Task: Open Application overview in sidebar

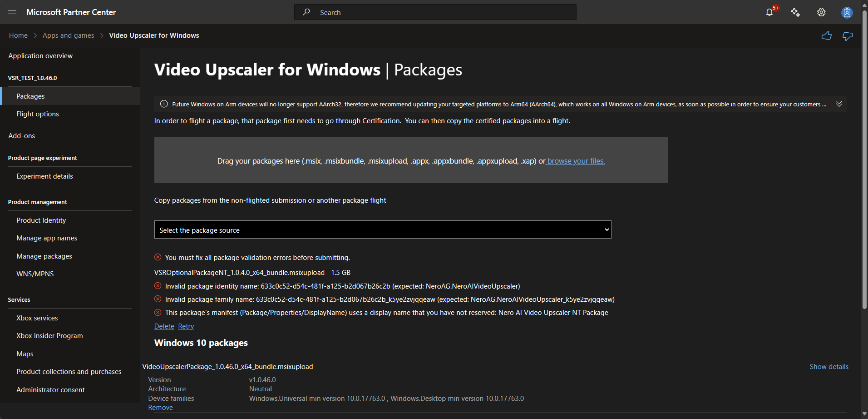Action: coord(40,56)
